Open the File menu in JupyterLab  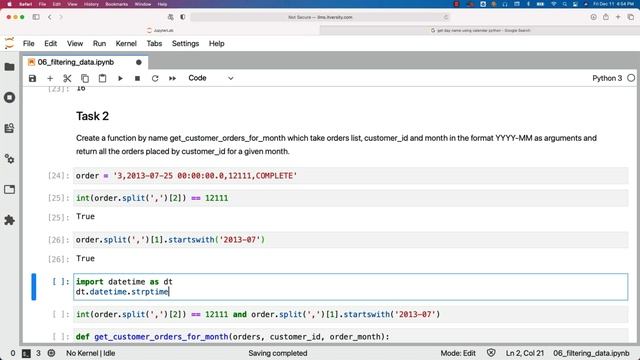click(29, 44)
